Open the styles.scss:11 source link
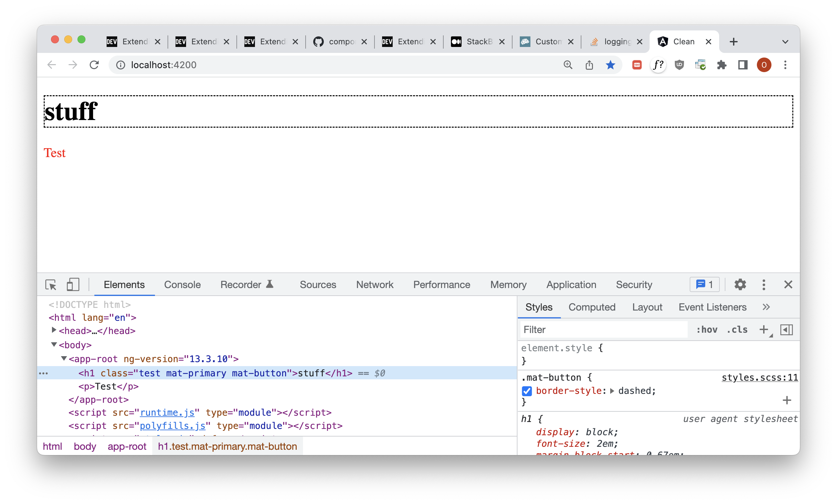 coord(760,377)
